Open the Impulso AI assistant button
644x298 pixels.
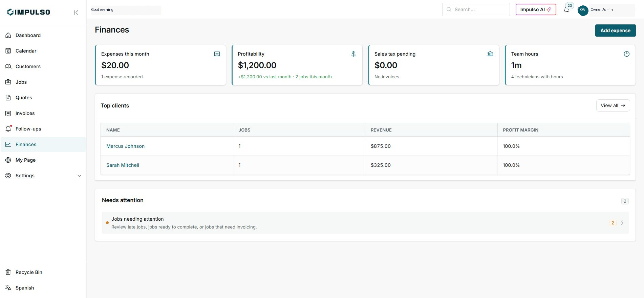pyautogui.click(x=536, y=9)
